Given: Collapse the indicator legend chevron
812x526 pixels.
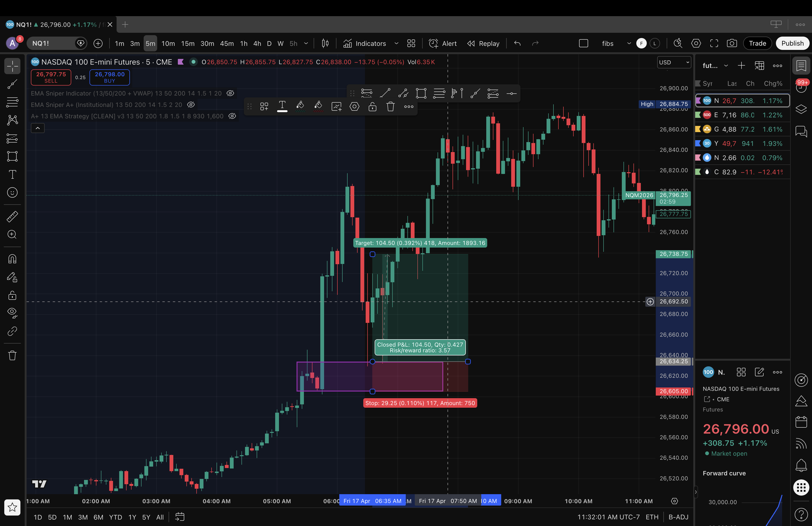Looking at the screenshot, I should point(38,128).
